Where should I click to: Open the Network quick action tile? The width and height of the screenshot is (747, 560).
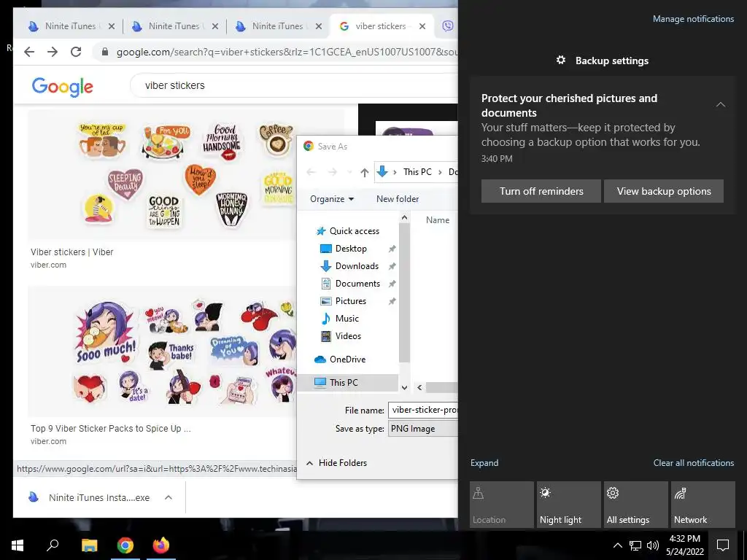[703, 505]
